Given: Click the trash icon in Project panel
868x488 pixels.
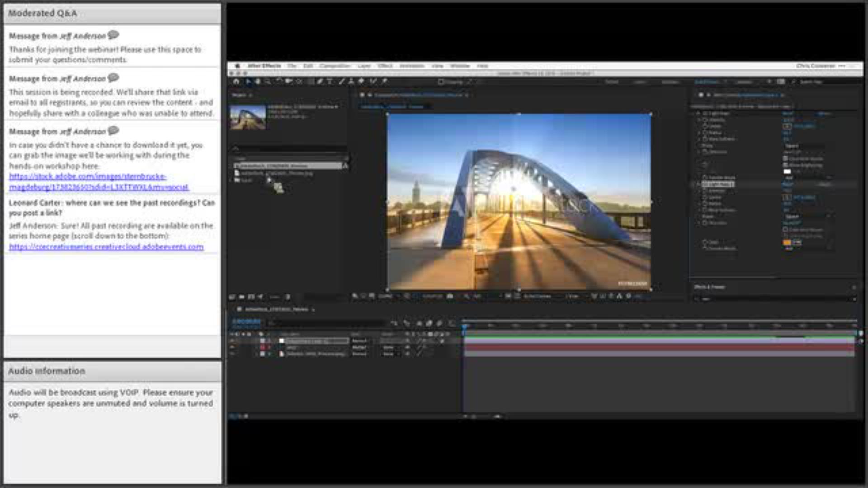Looking at the screenshot, I should (288, 297).
